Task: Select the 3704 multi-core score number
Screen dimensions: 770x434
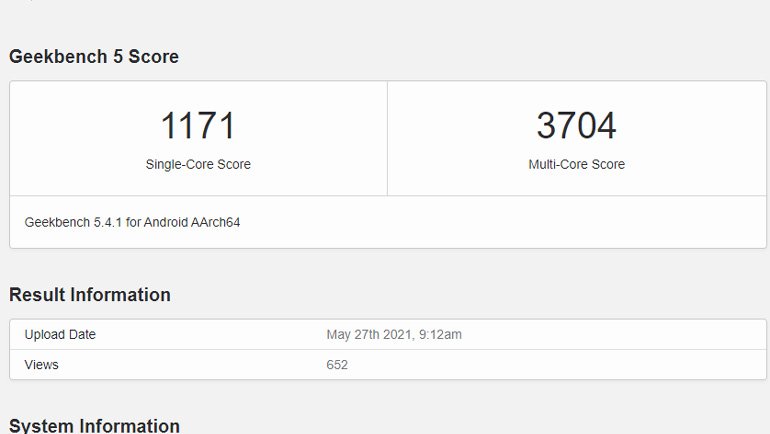Action: click(x=576, y=126)
